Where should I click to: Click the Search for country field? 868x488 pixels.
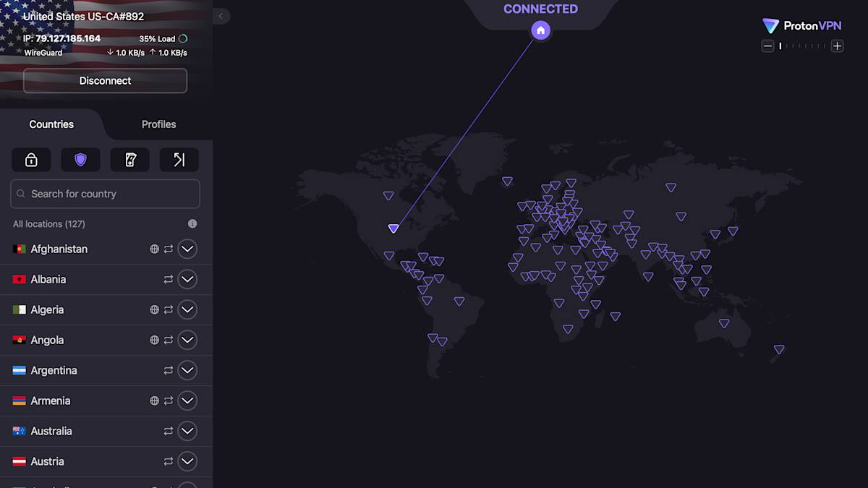[105, 194]
